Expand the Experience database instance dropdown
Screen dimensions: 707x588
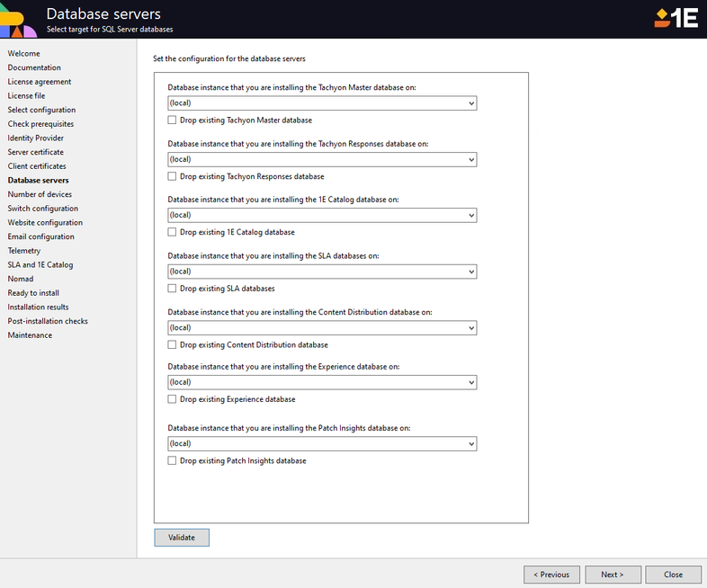click(x=470, y=383)
